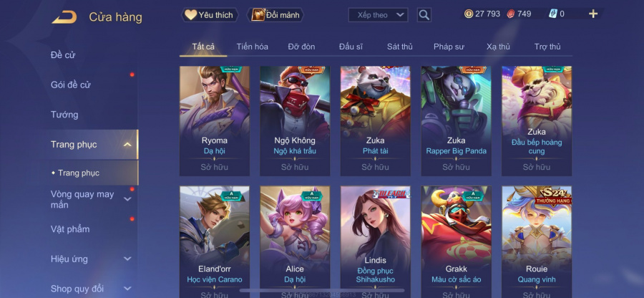Open the Xếp theo sort dropdown
The image size is (644, 298).
coord(378,15)
